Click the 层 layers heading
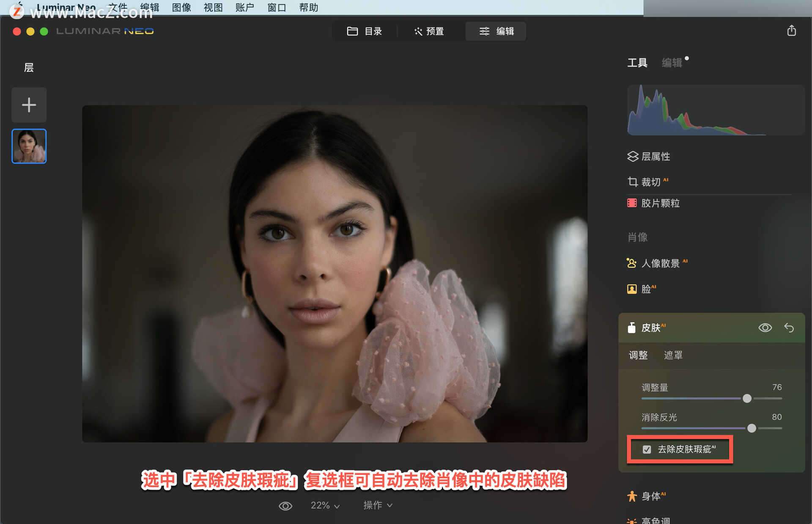 [x=29, y=68]
